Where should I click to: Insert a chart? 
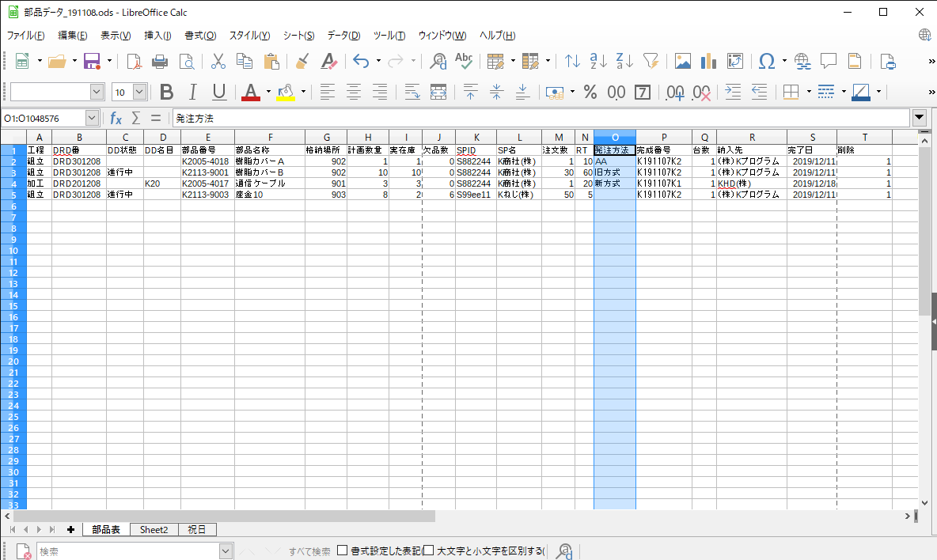pyautogui.click(x=707, y=61)
